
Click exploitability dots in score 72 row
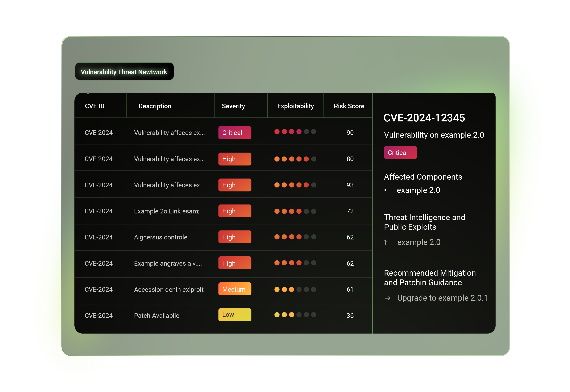pyautogui.click(x=295, y=211)
